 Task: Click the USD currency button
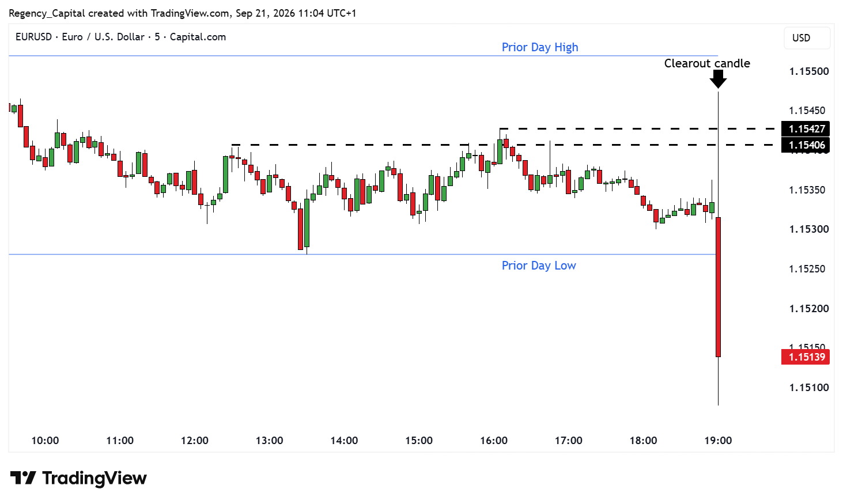[807, 38]
